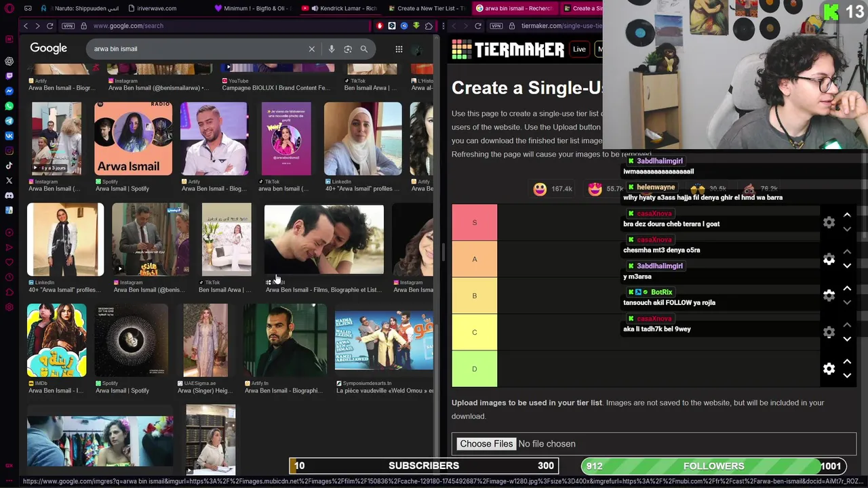Switch to the arwa bin ismail Recherche tab
The width and height of the screenshot is (868, 488).
[x=515, y=8]
